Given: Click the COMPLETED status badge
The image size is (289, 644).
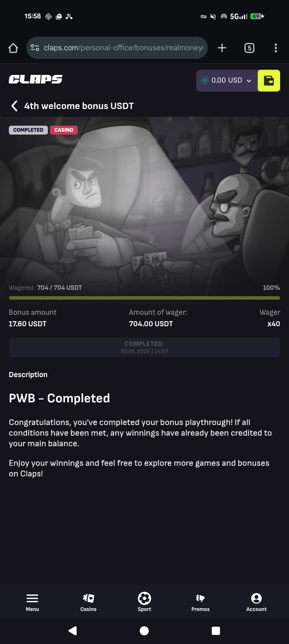Looking at the screenshot, I should [x=28, y=130].
